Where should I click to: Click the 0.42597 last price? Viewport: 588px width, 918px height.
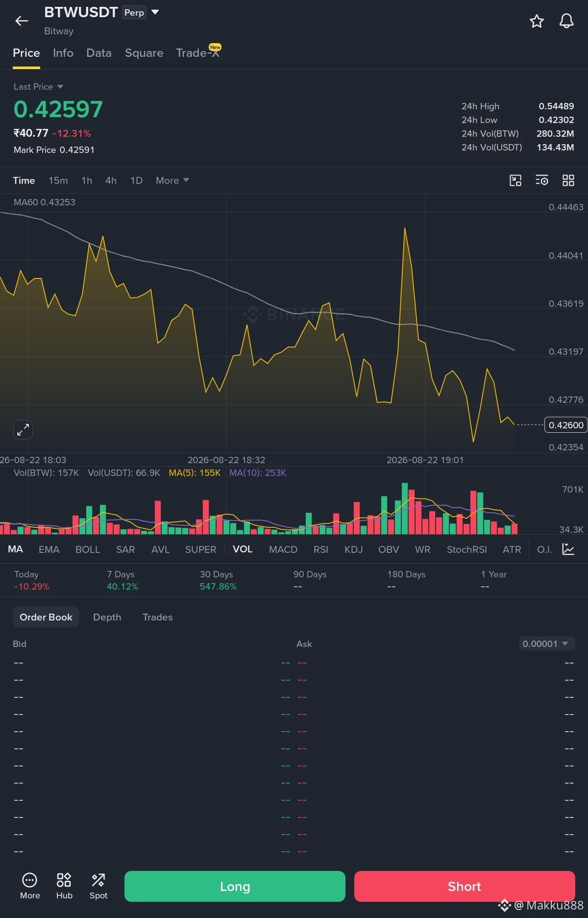point(58,109)
